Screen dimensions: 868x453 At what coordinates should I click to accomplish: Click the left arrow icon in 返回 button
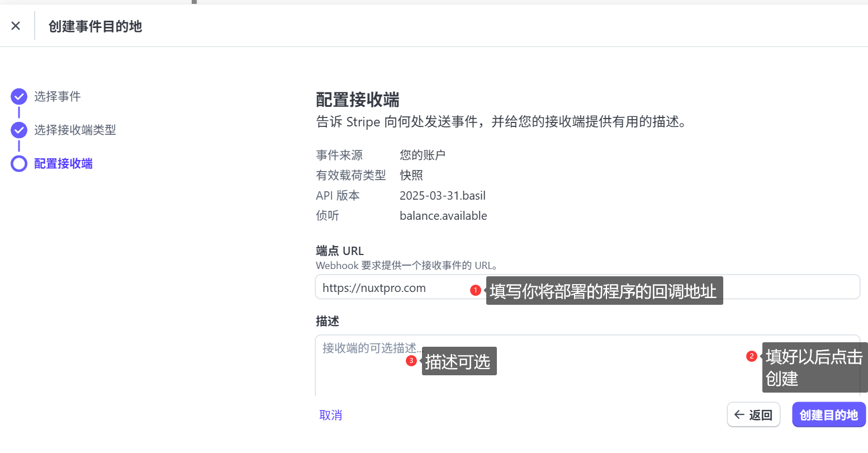pos(739,415)
